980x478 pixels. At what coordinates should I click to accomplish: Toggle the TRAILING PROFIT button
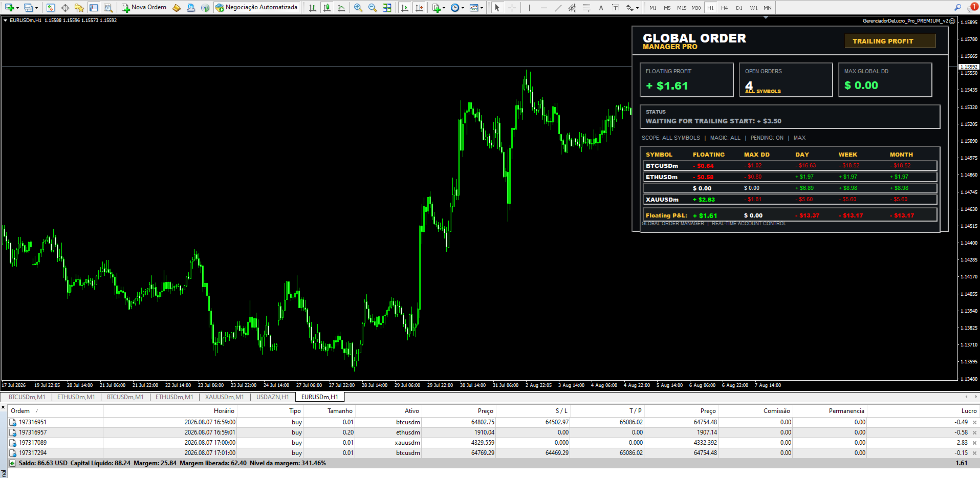890,41
